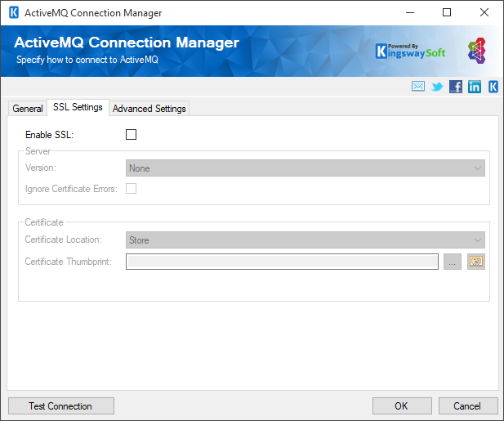Click the K app icon in title bar

point(14,12)
